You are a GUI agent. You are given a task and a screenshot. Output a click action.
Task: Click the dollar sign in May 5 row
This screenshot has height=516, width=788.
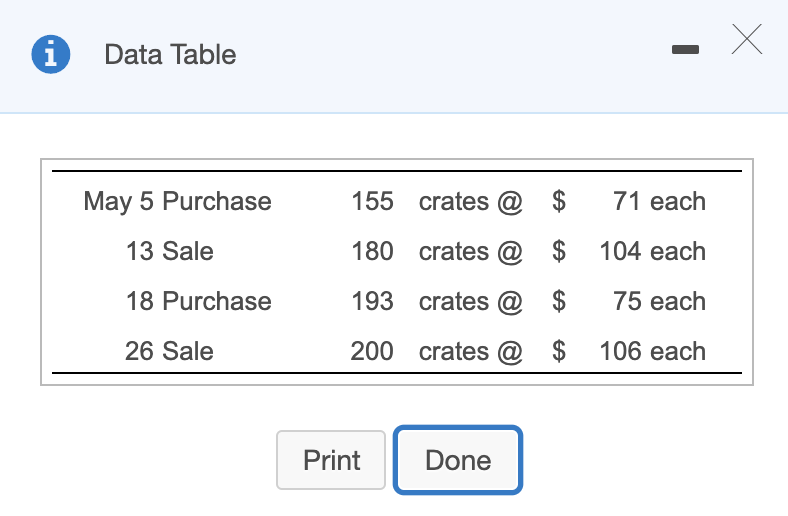coord(559,201)
